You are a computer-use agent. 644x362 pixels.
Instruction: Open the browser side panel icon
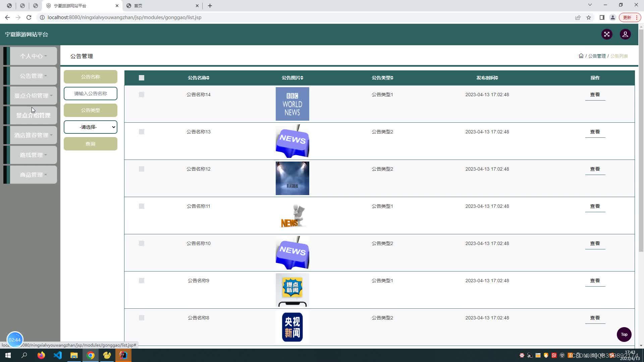coord(602,17)
